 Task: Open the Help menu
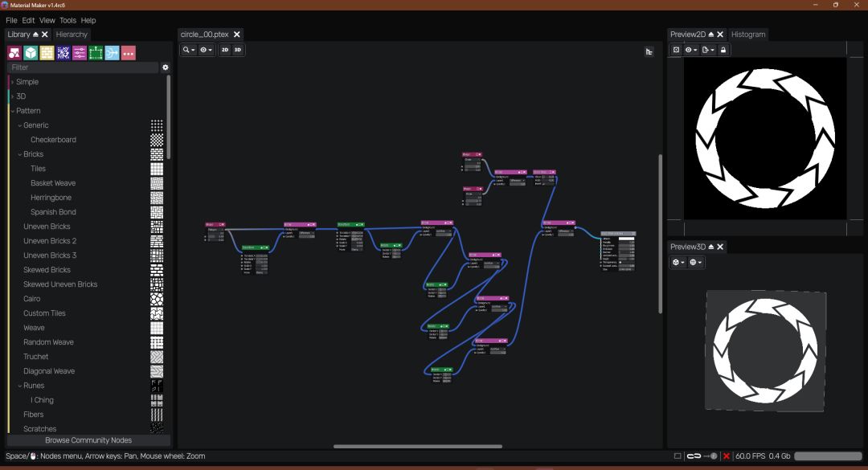click(x=88, y=20)
